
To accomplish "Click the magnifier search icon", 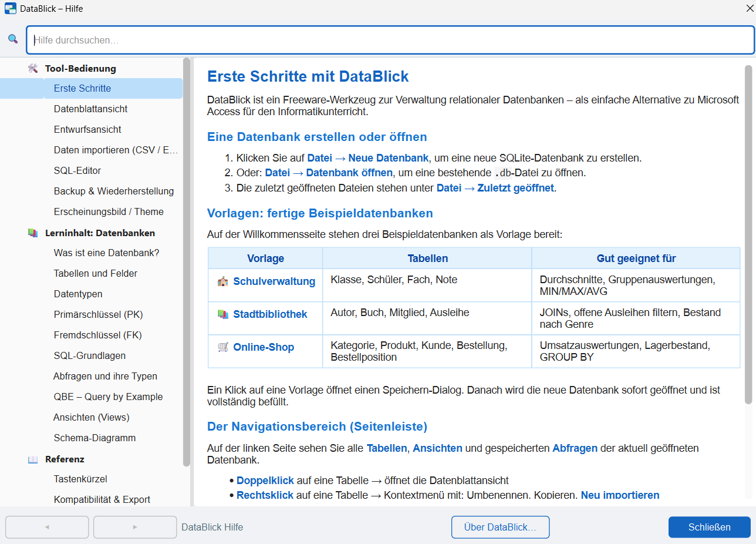I will point(13,39).
